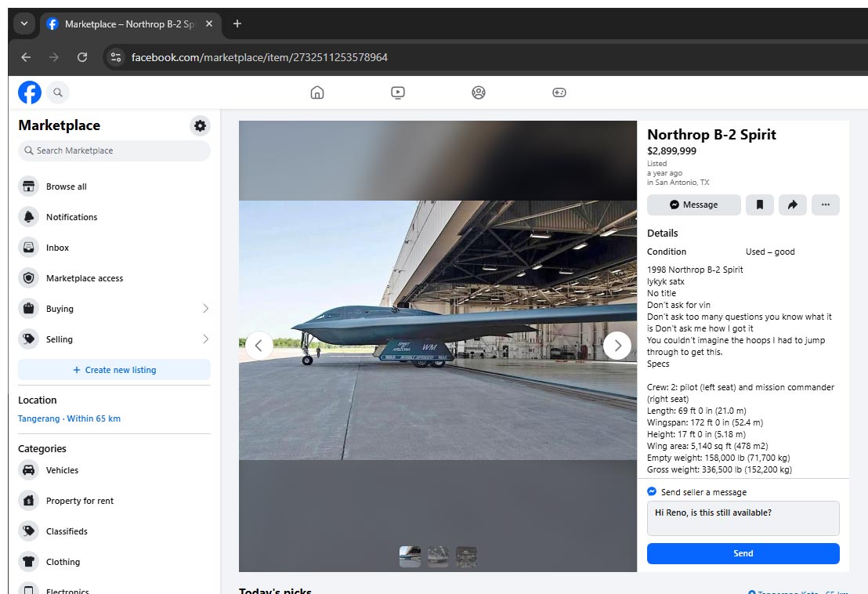Focus the Search Marketplace field
Screen dimensions: 868x594
[114, 150]
